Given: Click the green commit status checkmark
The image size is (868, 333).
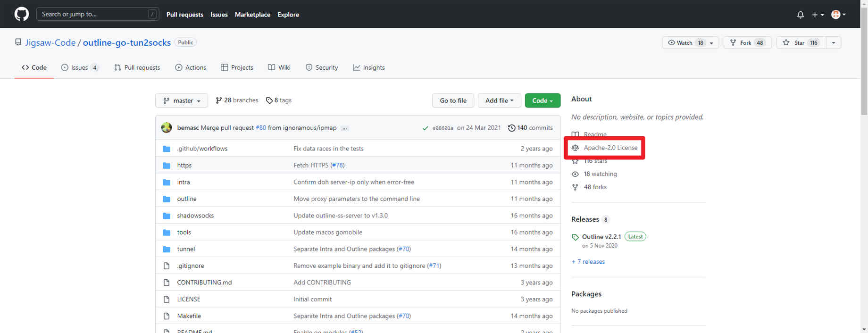Looking at the screenshot, I should tap(425, 128).
